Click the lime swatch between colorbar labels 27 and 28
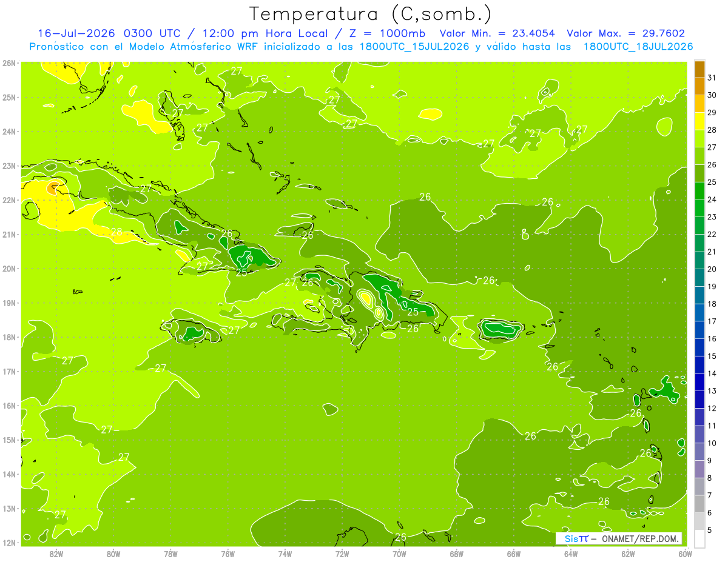The height and width of the screenshot is (562, 728). coord(699,138)
